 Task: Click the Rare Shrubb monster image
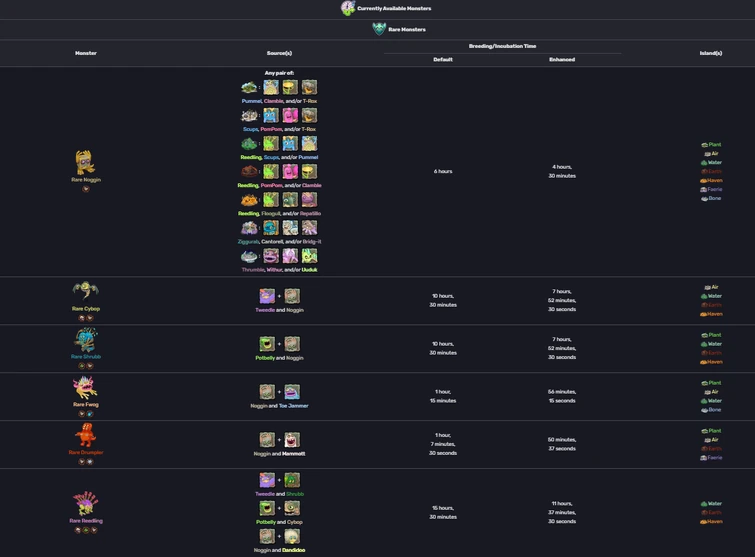pos(86,340)
